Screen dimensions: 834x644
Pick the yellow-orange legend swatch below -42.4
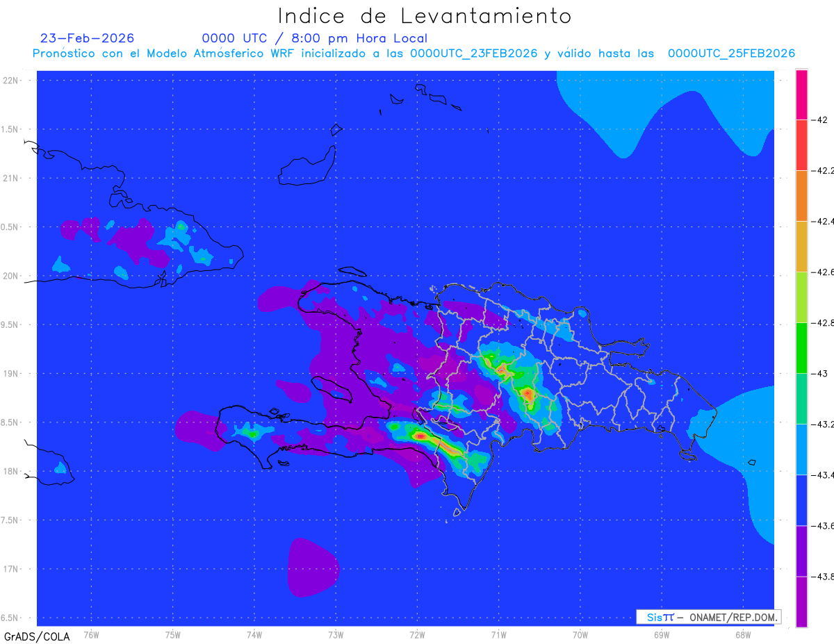pyautogui.click(x=801, y=246)
